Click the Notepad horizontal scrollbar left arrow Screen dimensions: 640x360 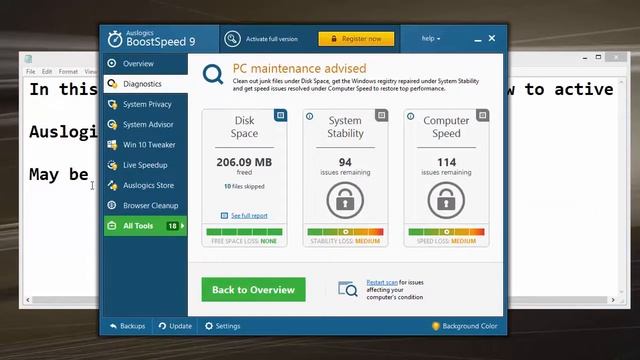[28, 300]
